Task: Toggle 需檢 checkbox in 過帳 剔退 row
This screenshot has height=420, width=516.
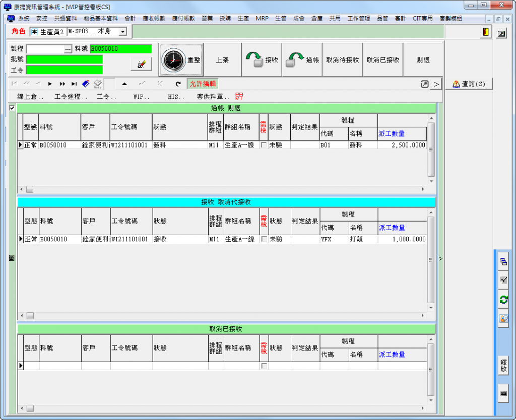Action: (264, 145)
